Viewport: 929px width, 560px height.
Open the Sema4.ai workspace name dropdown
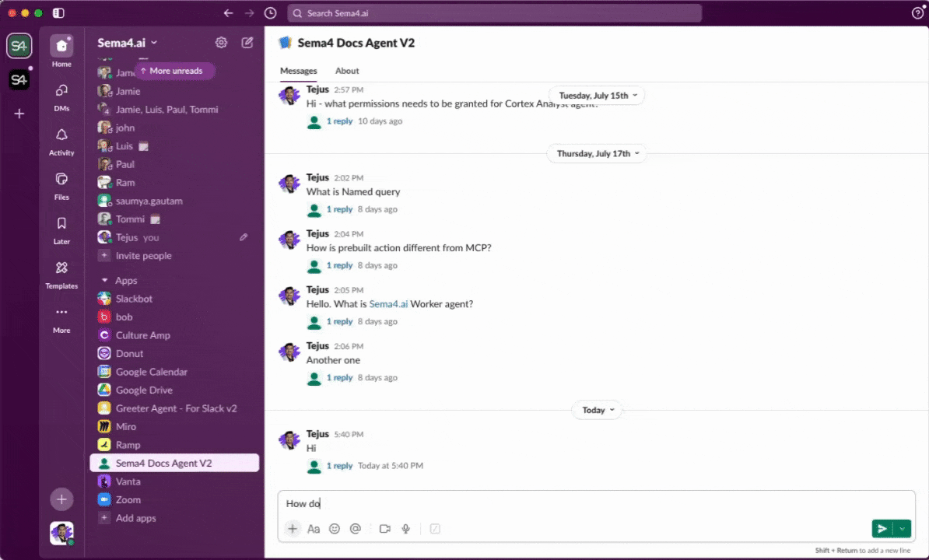click(x=128, y=43)
